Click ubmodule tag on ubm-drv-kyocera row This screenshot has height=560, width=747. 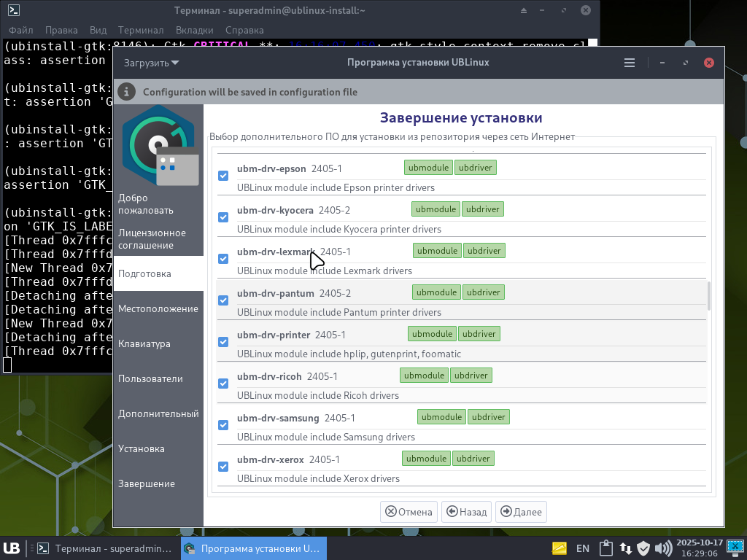click(436, 209)
